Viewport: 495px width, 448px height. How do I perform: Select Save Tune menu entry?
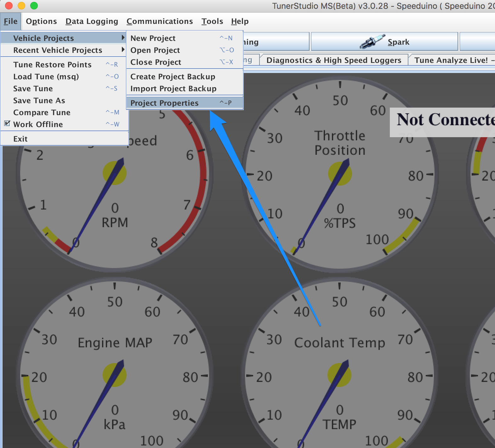(64, 88)
